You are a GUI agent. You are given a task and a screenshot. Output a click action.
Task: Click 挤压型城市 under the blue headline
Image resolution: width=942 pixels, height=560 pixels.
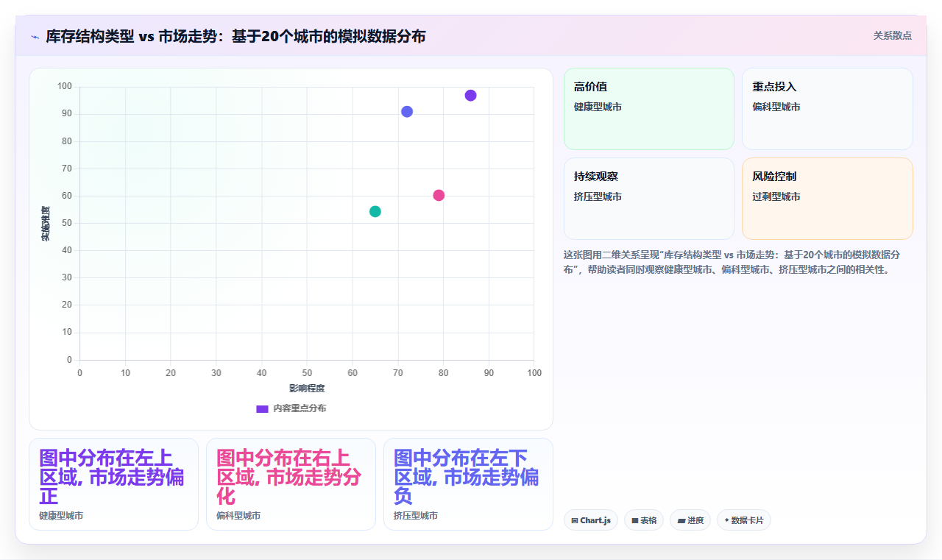pos(416,516)
